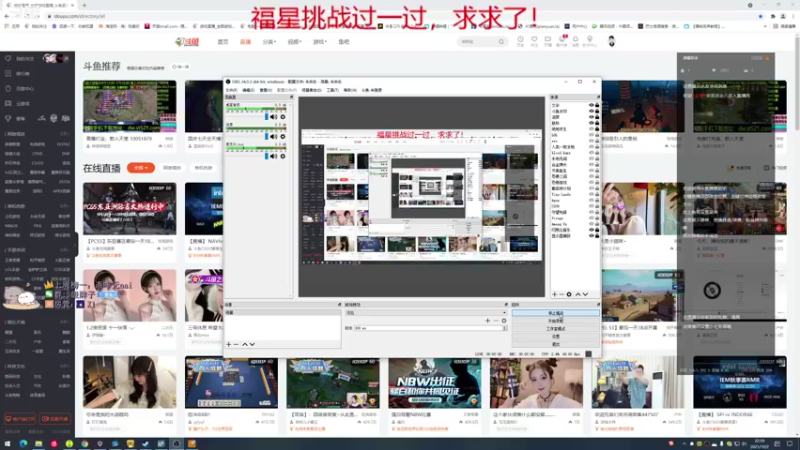Screen dimensions: 800x450
Task: Mute the first OBS mixer channel speaker
Action: tap(274, 117)
